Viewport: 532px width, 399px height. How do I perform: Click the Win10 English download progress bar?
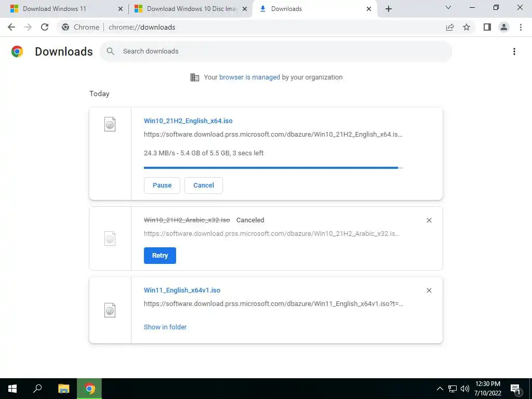pyautogui.click(x=273, y=168)
